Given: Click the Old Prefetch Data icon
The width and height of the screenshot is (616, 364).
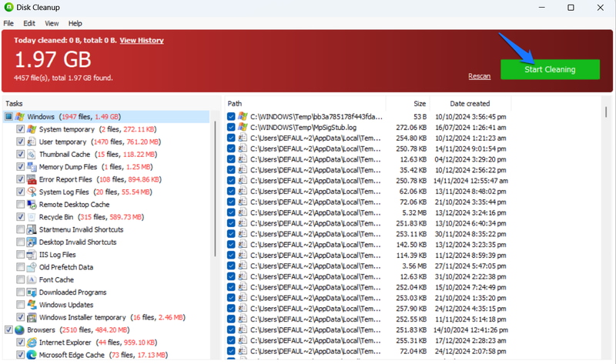Looking at the screenshot, I should click(x=32, y=267).
